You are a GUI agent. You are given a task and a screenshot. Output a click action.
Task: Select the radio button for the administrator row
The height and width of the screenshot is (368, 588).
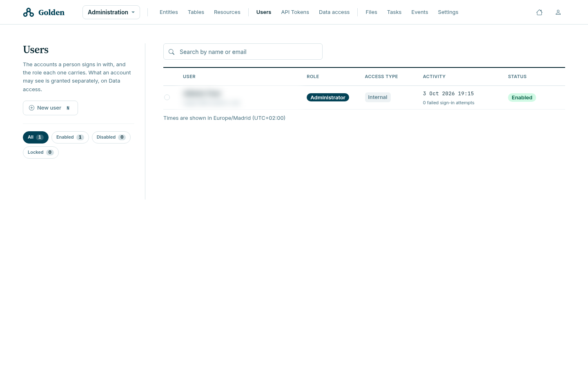pos(167,97)
